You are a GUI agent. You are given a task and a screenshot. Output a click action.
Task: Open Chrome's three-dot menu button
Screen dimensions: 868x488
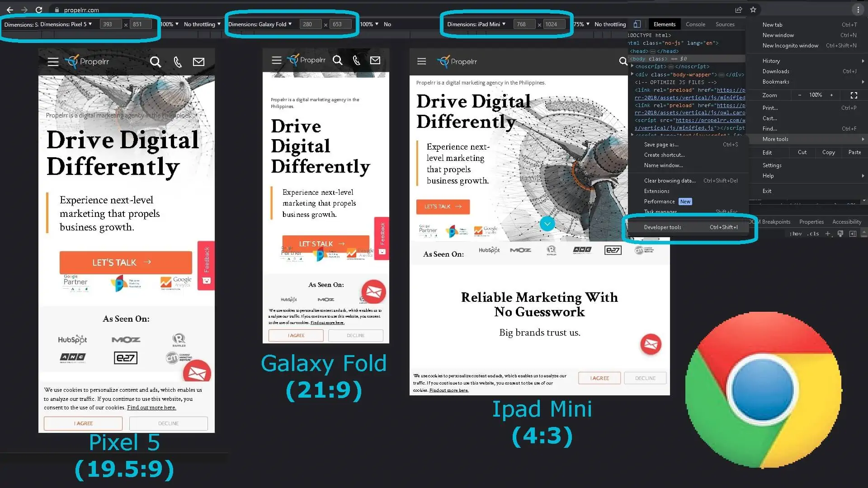pos(858,9)
